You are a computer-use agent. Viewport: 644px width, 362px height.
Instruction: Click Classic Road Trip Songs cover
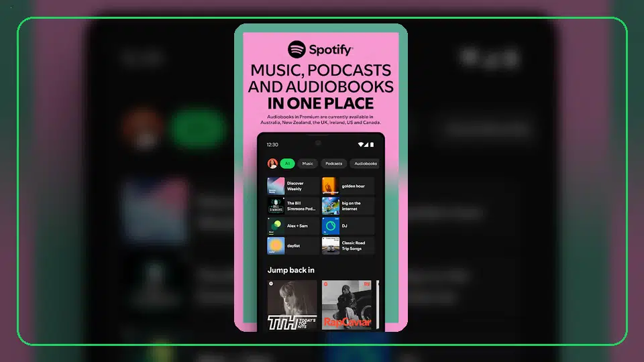tap(331, 245)
